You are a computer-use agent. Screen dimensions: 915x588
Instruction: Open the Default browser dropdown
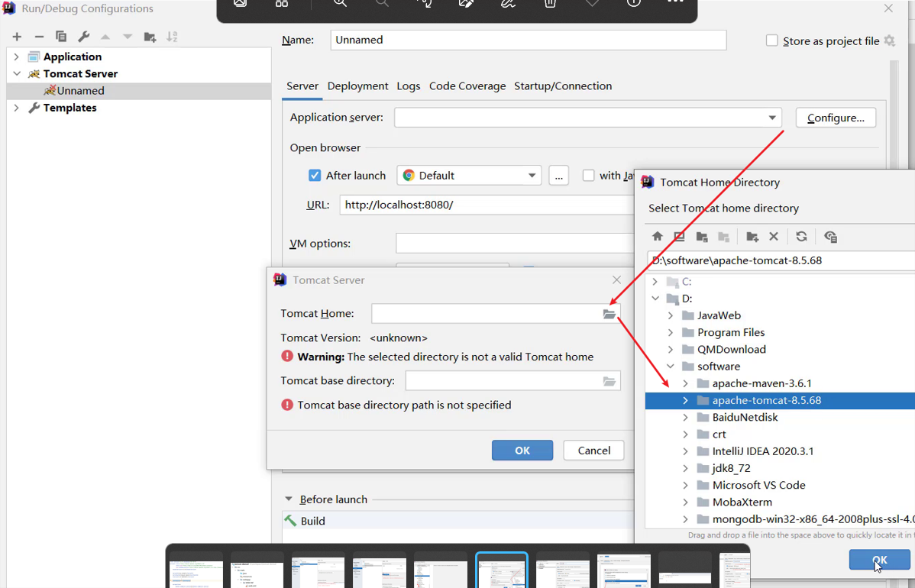coord(532,176)
